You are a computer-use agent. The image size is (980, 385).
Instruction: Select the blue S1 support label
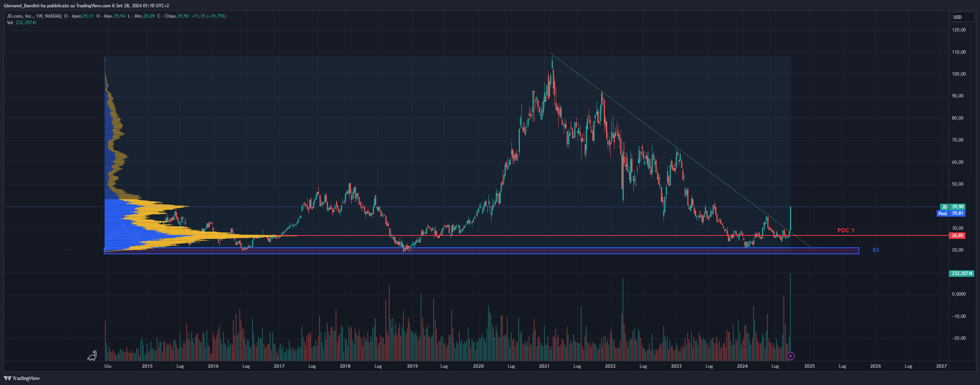pyautogui.click(x=876, y=250)
